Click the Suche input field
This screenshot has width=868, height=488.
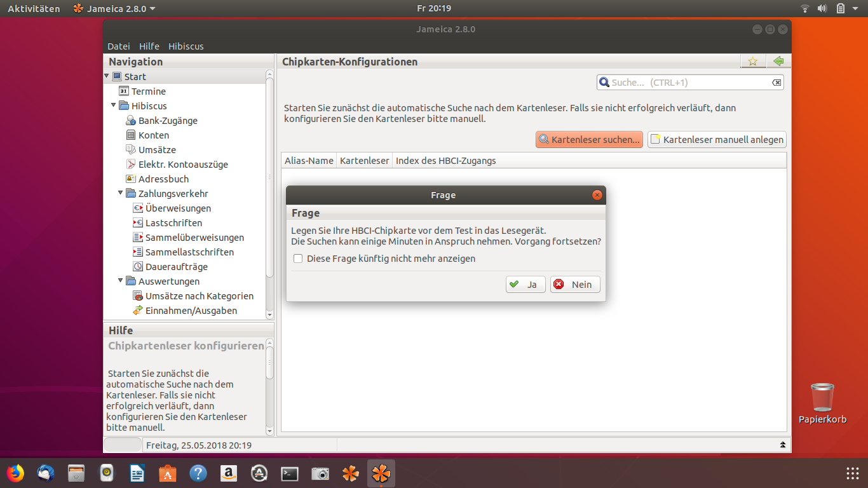(690, 83)
